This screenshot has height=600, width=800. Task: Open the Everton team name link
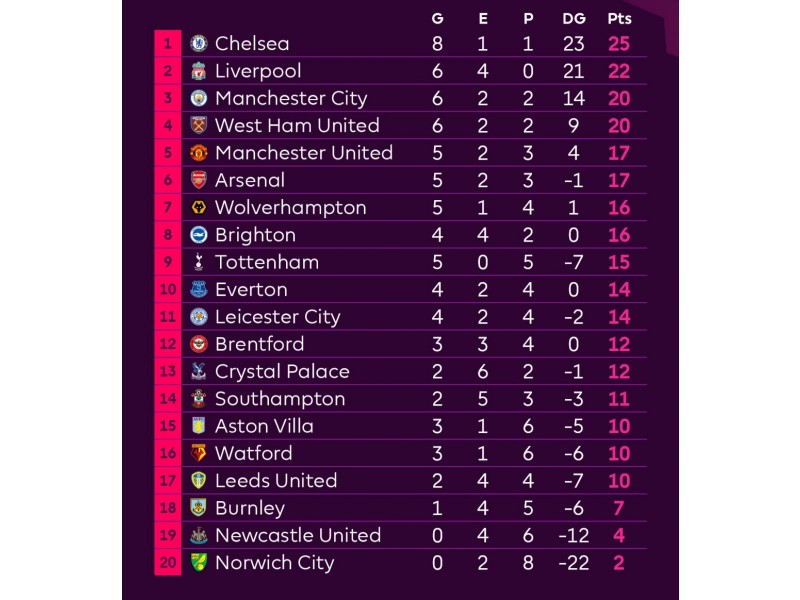click(251, 290)
